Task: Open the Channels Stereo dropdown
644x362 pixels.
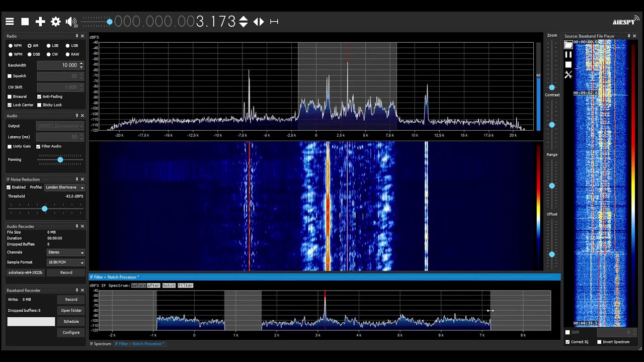Action: pyautogui.click(x=65, y=252)
